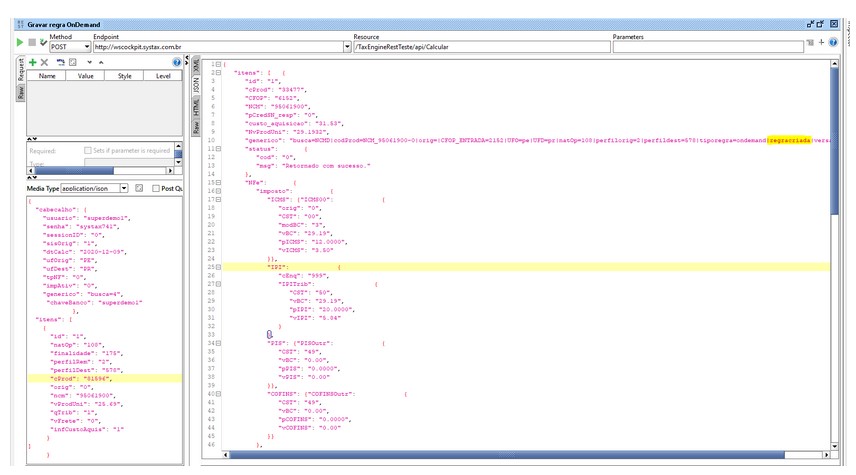The height and width of the screenshot is (475, 856).
Task: Click the "pICMS": "12.0000" line
Action: point(313,241)
